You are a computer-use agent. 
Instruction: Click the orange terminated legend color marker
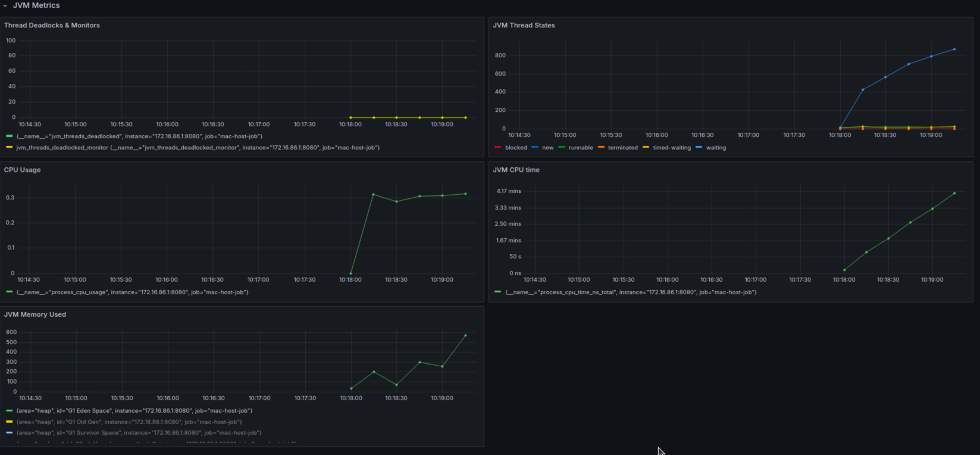pos(601,147)
